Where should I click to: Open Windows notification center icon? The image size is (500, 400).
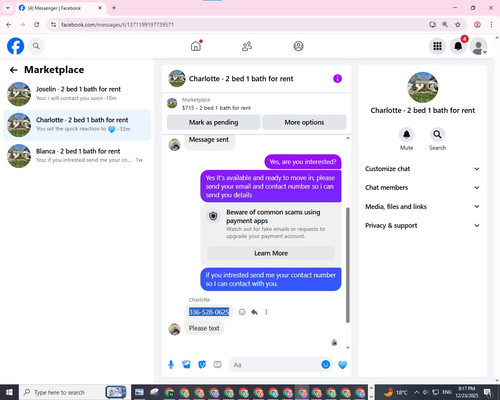(x=488, y=392)
